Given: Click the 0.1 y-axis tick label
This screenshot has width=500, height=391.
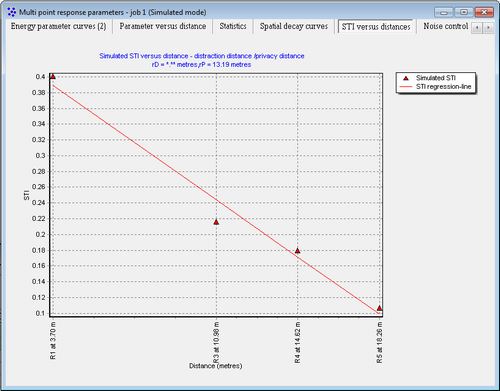Looking at the screenshot, I should (x=40, y=313).
